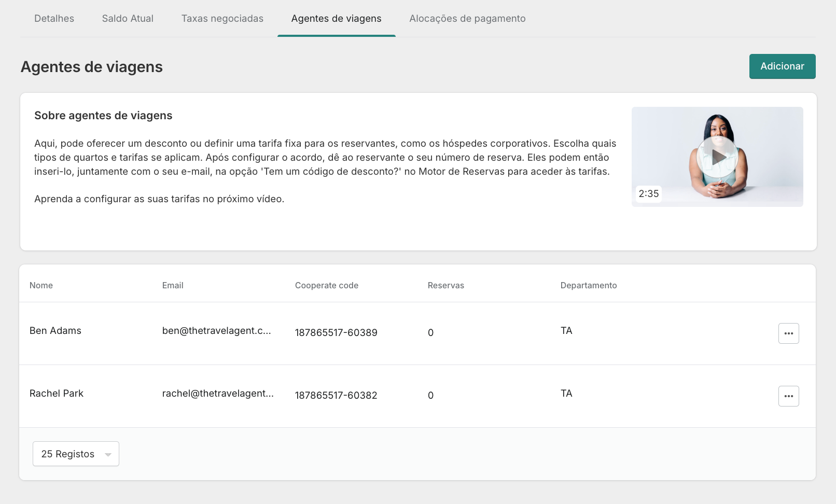
Task: Click the reservations count for Rachel Park
Action: point(430,396)
